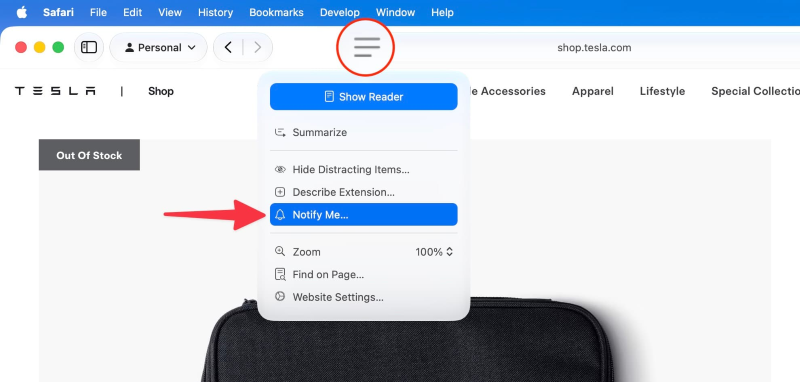This screenshot has width=800, height=382.
Task: Toggle the Safari sidebar
Action: pos(89,47)
